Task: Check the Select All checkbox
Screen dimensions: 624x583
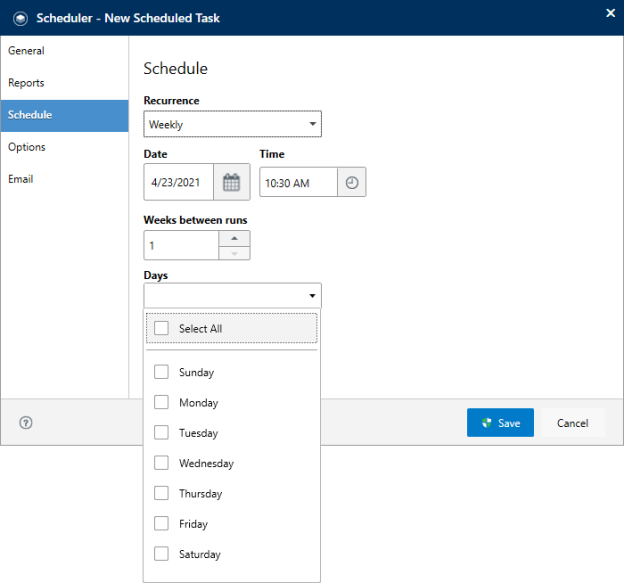Action: click(161, 328)
